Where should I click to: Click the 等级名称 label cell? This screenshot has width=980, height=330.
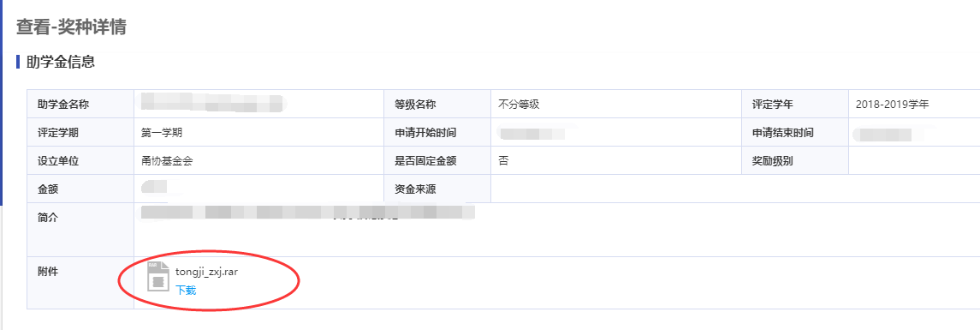click(x=437, y=105)
